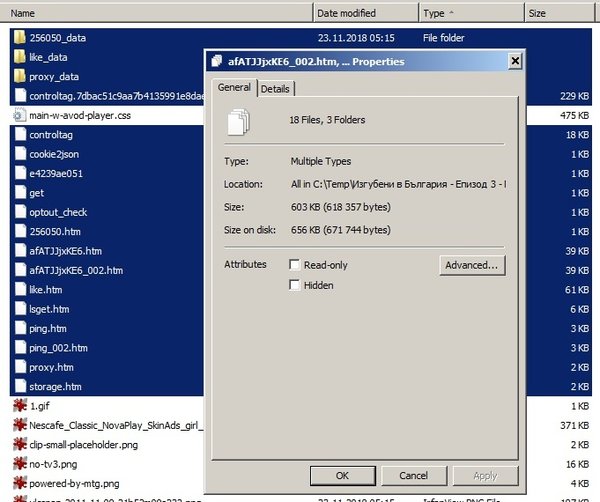Viewport: 600px width, 502px height.
Task: Click the controltag.7dbac51c9aa7b file icon
Action: pyautogui.click(x=20, y=96)
